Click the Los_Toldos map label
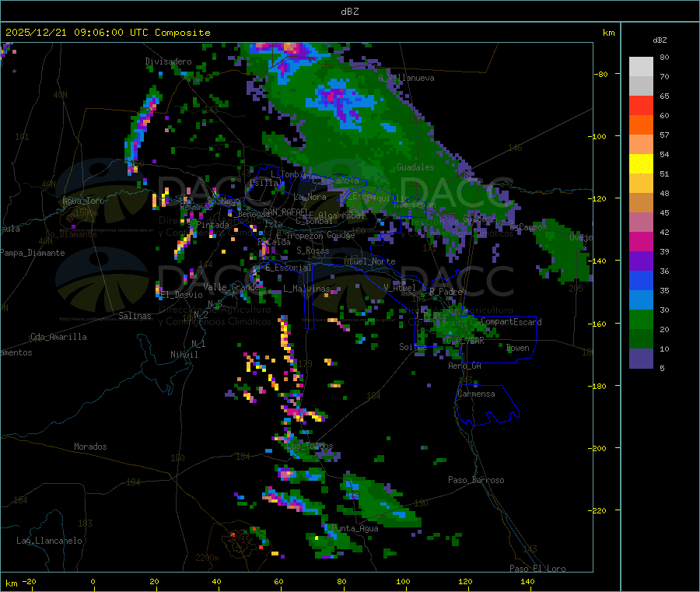Image resolution: width=700 pixels, height=592 pixels. coord(310,446)
